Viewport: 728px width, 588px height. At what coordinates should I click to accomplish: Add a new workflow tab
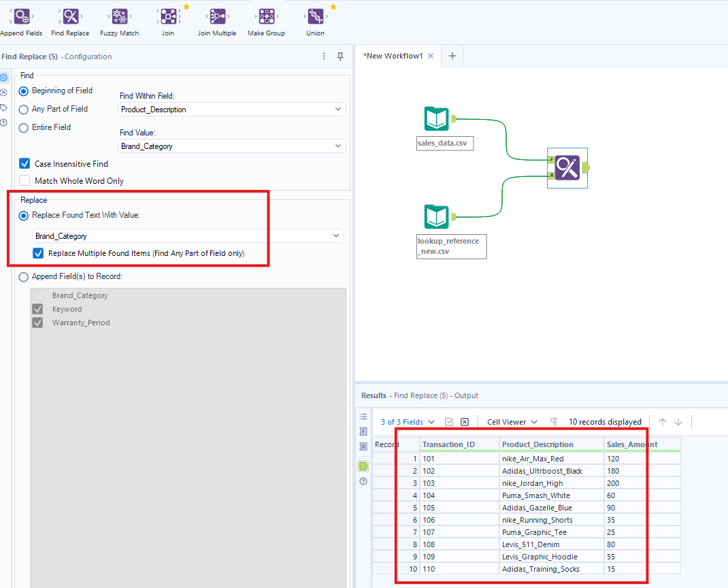pyautogui.click(x=452, y=56)
